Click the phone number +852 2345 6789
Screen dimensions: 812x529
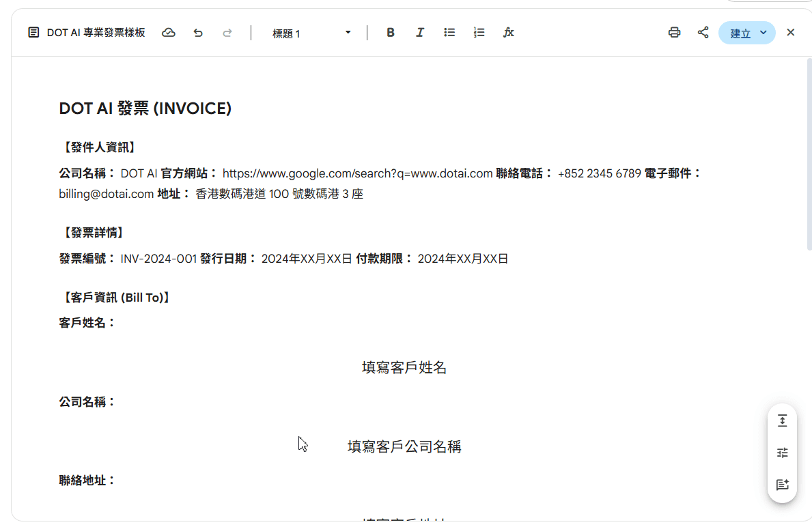pos(599,173)
